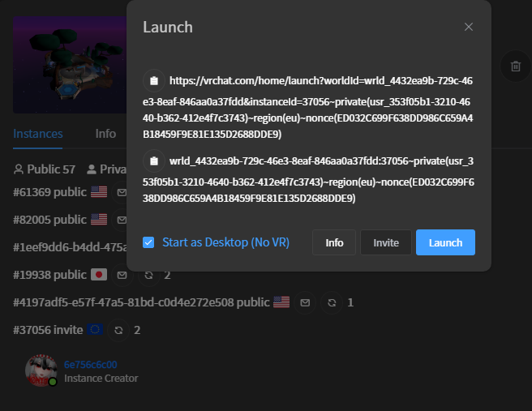Invite yourself to instance #82005 public
Viewport: 532px width, 411px height.
121,220
